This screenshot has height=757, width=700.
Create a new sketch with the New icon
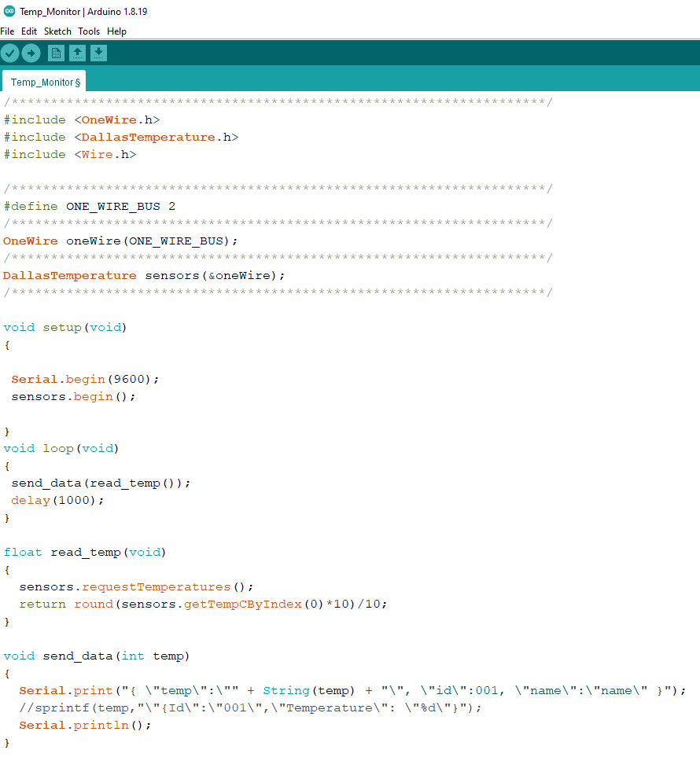pos(56,53)
